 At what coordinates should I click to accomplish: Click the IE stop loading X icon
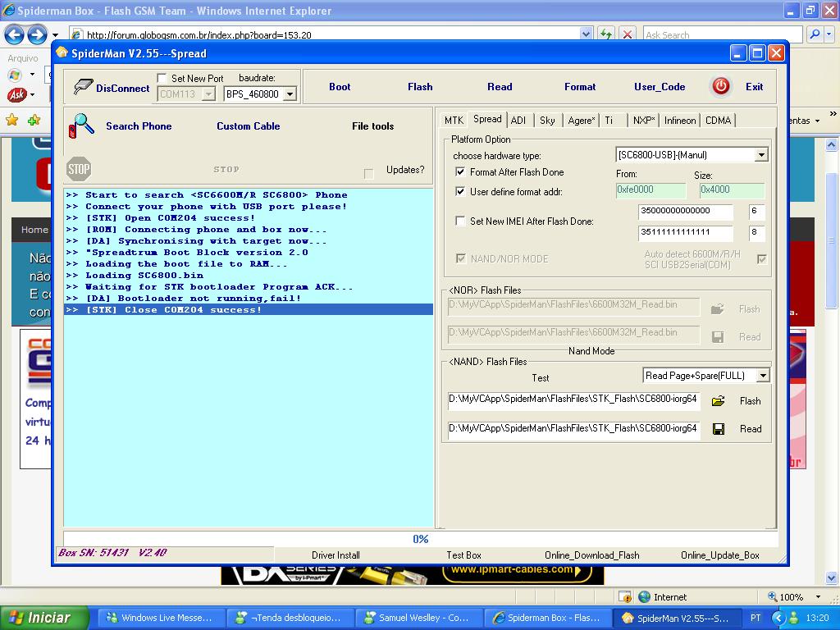click(x=627, y=34)
